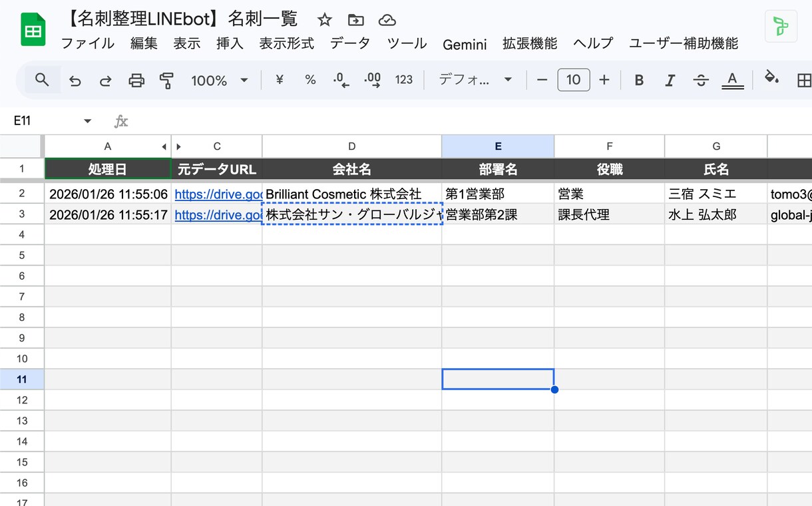Open the 表示形式 menu
The image size is (812, 506).
coord(286,44)
